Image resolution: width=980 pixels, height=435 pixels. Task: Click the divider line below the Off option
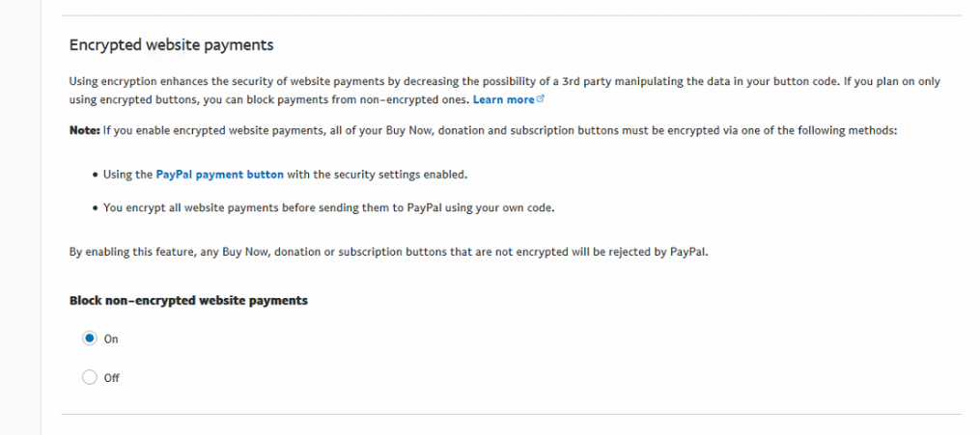click(511, 415)
